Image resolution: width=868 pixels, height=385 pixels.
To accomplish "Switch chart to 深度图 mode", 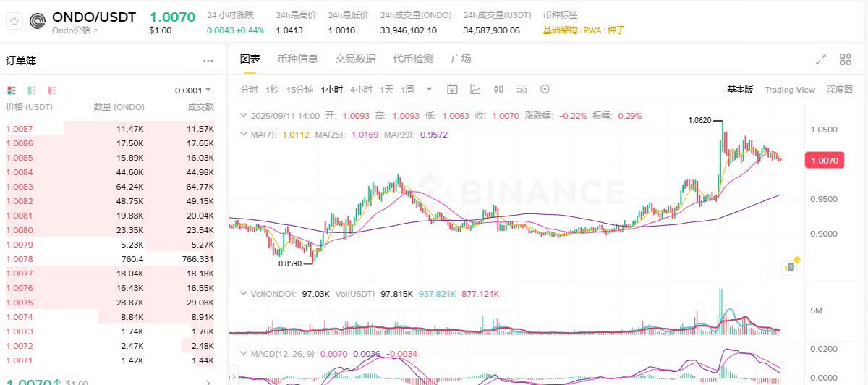I will tap(840, 90).
